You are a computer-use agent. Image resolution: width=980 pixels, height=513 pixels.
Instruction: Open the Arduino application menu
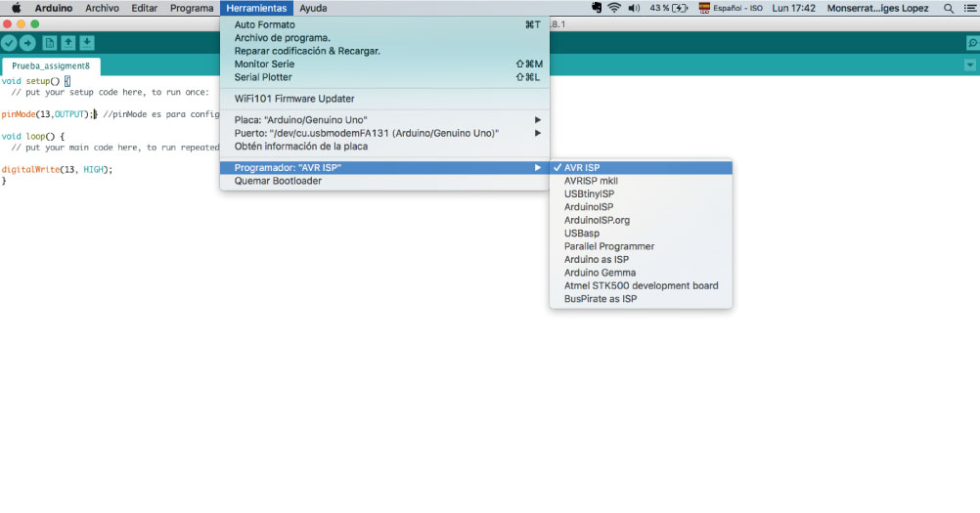click(53, 8)
